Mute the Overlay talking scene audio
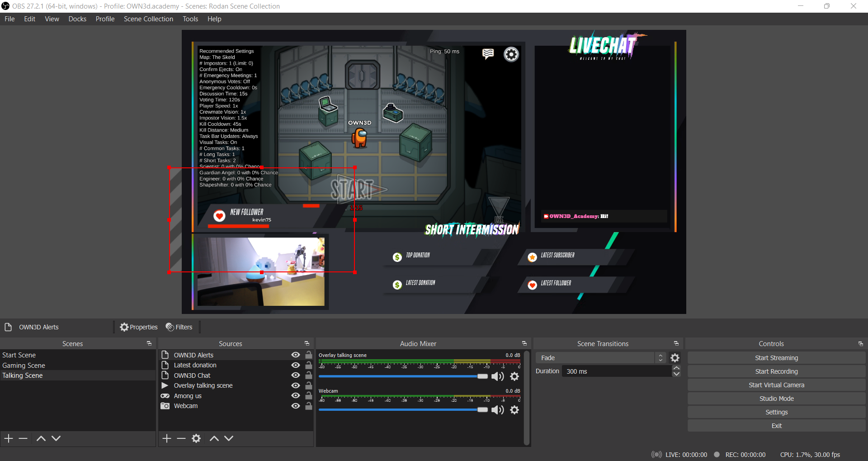Screen dimensions: 868x461 point(497,376)
